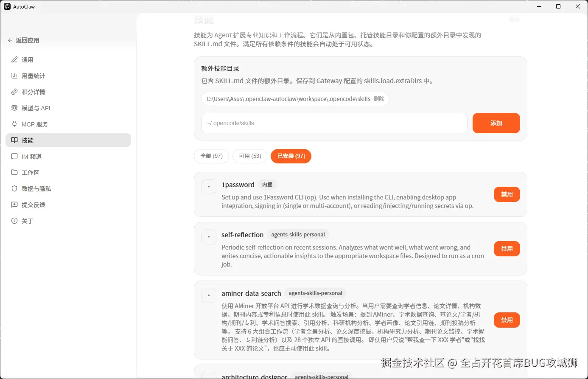
Task: Click the aminer-data-search skill icon box
Action: point(209,295)
